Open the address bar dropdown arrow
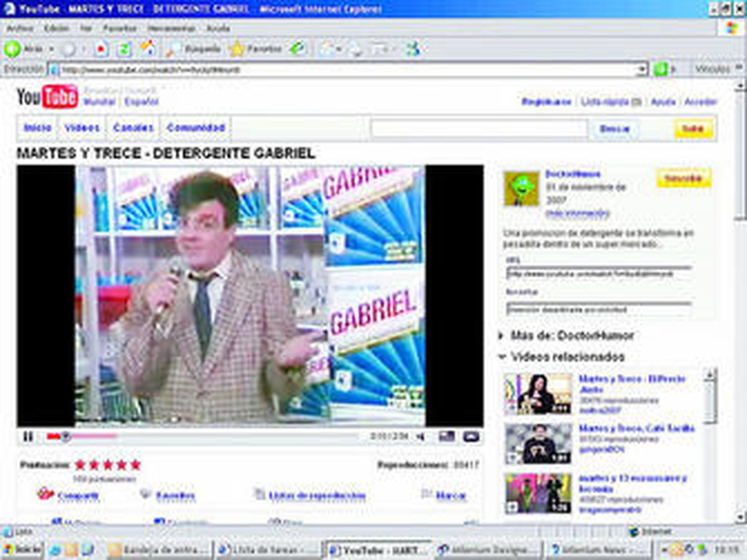Image resolution: width=747 pixels, height=560 pixels. pyautogui.click(x=642, y=70)
